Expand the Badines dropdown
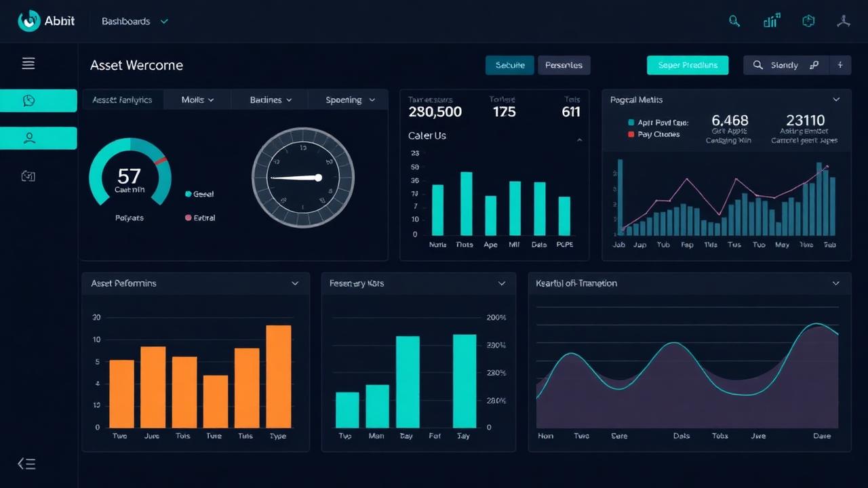 click(270, 100)
